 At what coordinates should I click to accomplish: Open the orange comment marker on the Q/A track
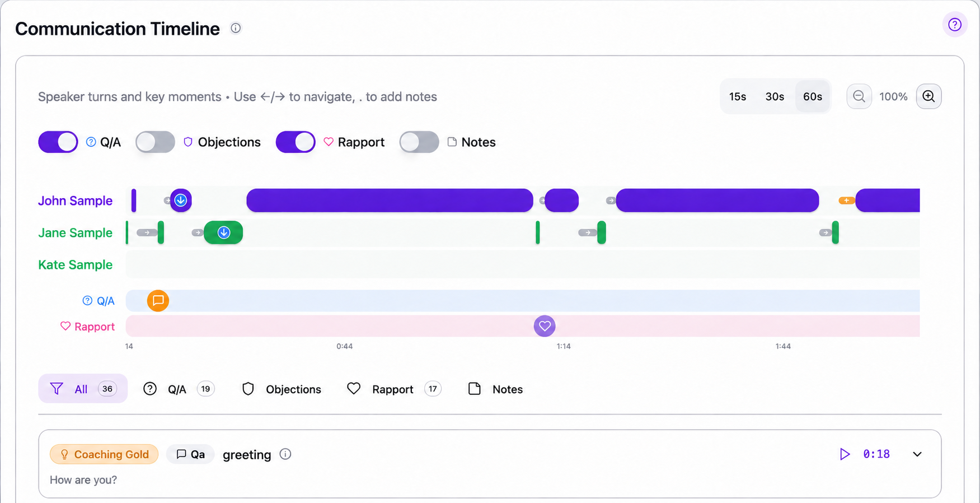[158, 301]
